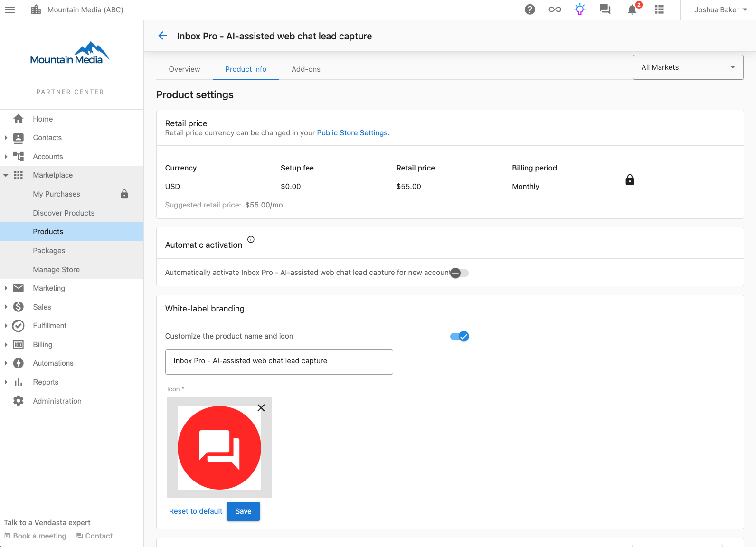The height and width of the screenshot is (547, 756).
Task: Click the retail price lock icon
Action: 630,179
